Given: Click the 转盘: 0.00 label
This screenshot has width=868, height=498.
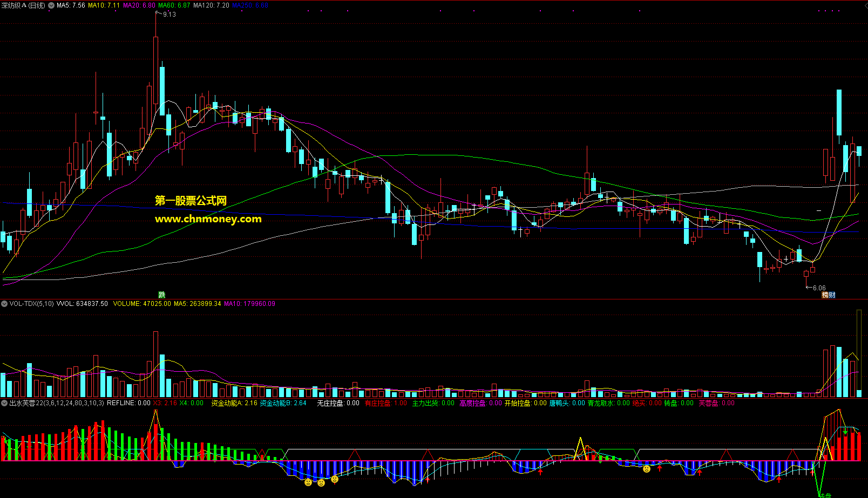Looking at the screenshot, I should (x=679, y=403).
